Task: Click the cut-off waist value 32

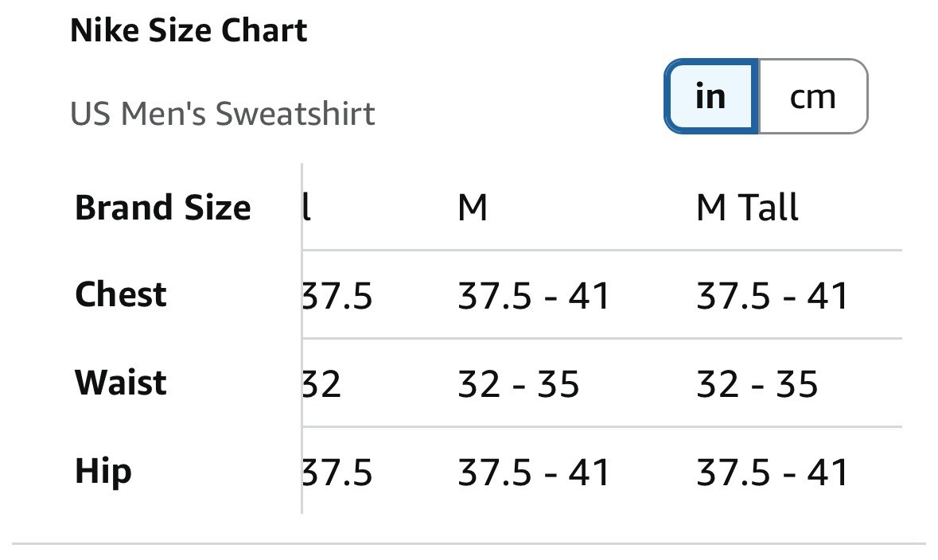Action: coord(323,385)
